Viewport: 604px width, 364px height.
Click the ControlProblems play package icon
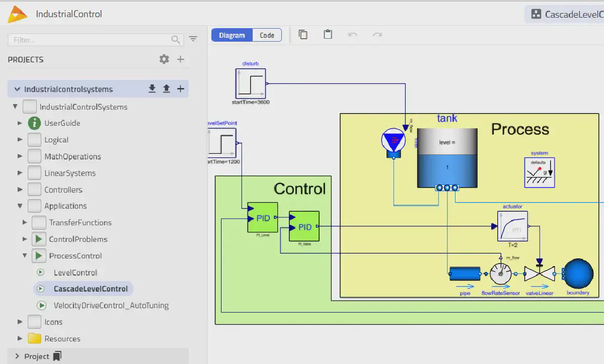tap(39, 239)
